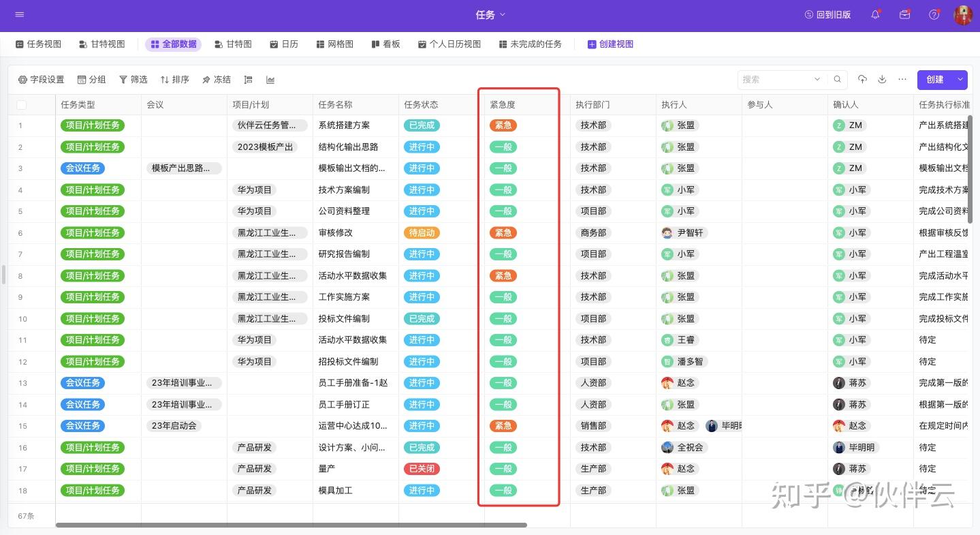Image resolution: width=980 pixels, height=535 pixels.
Task: Click the 创建 button
Action: 935,80
